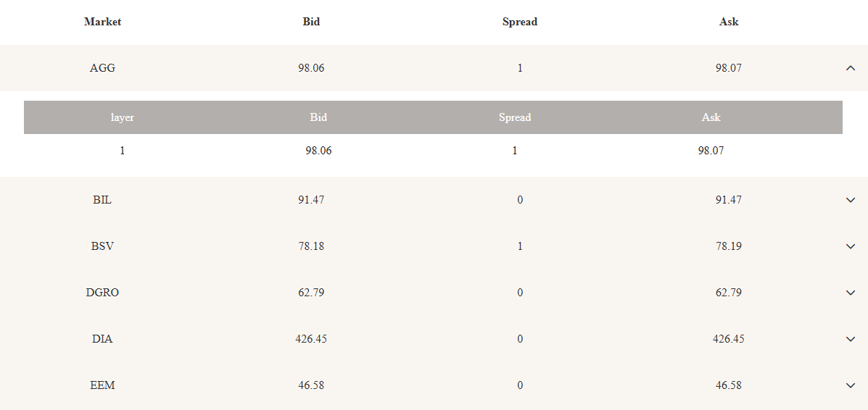
Task: Select the DGRO market name
Action: tap(102, 293)
